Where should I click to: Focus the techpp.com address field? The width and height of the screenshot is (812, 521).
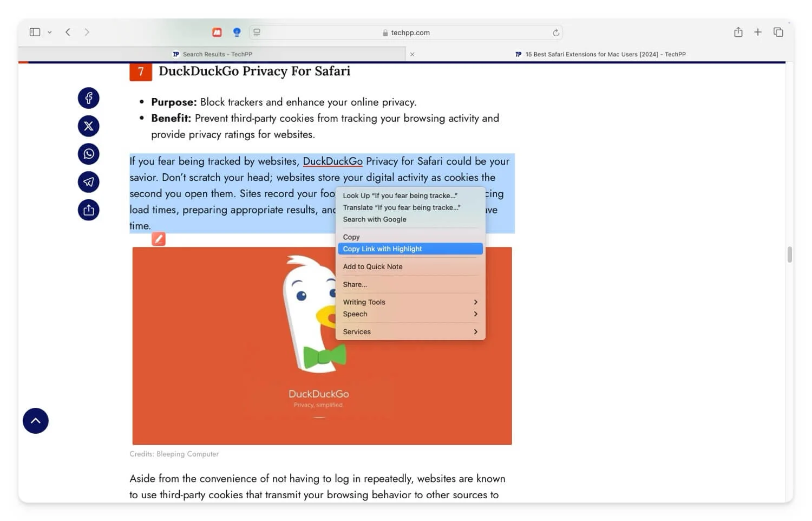coord(406,32)
